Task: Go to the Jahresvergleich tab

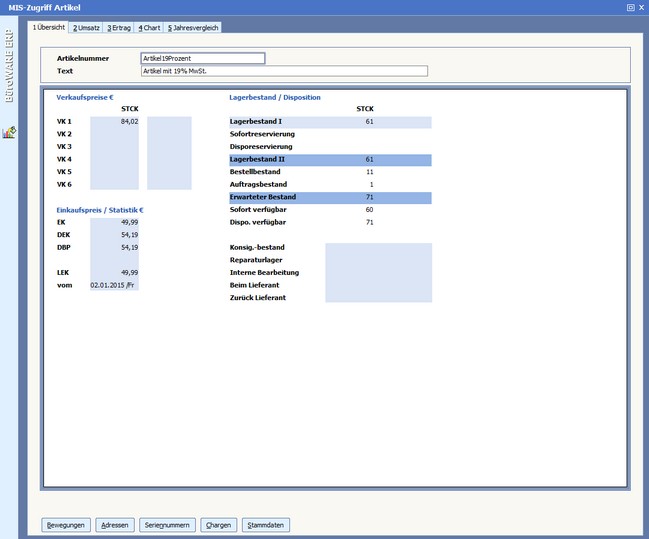Action: pos(193,27)
